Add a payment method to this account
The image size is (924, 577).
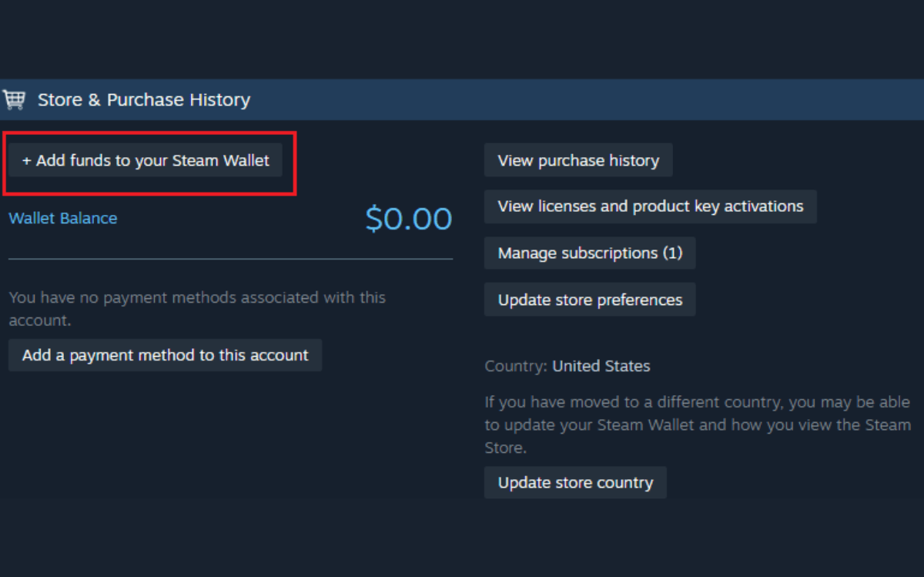click(x=165, y=355)
